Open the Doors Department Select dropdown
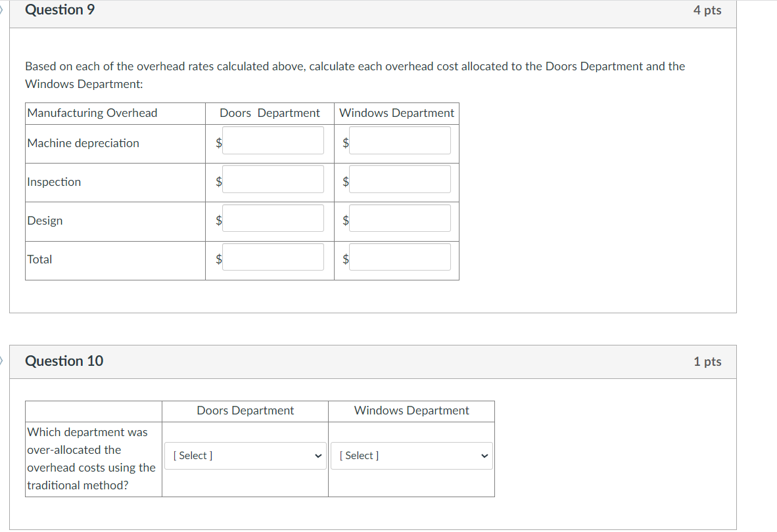The height and width of the screenshot is (532, 777). pos(245,456)
